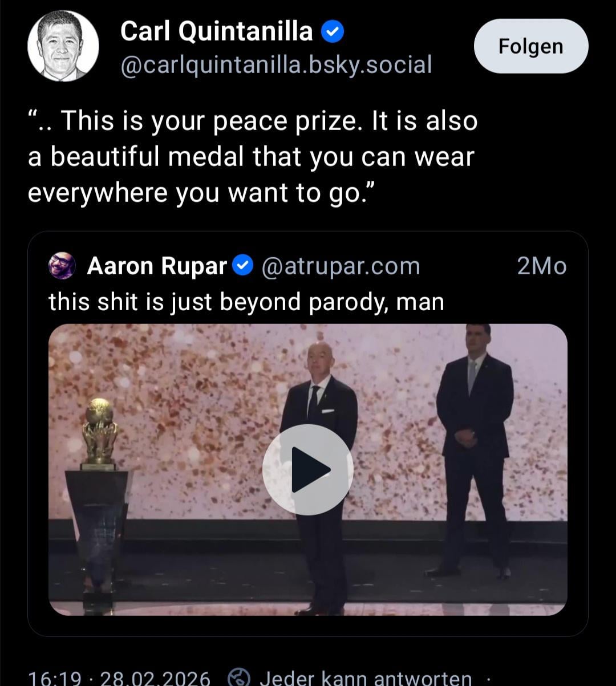This screenshot has height=686, width=616.
Task: Tap the globe reply-settings icon
Action: click(239, 678)
